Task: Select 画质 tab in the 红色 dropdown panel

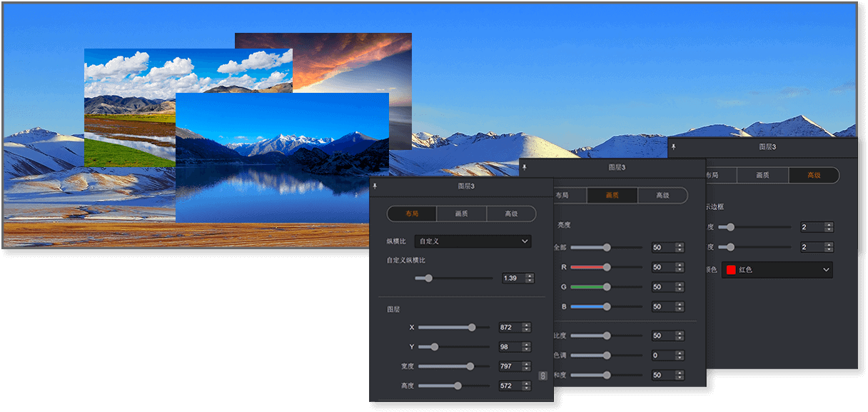Action: click(x=763, y=175)
